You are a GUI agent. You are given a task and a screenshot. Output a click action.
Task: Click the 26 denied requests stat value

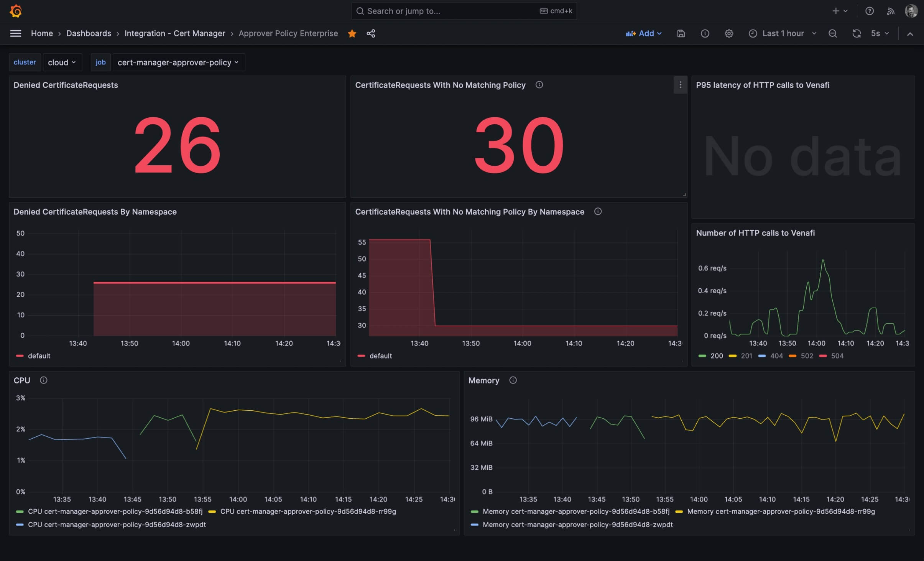tap(178, 145)
